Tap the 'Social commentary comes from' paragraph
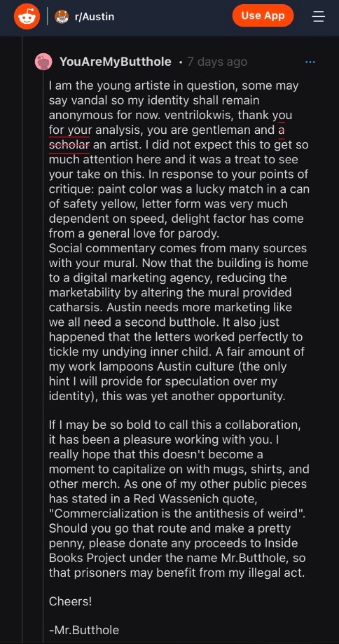339x644 pixels. pyautogui.click(x=178, y=322)
